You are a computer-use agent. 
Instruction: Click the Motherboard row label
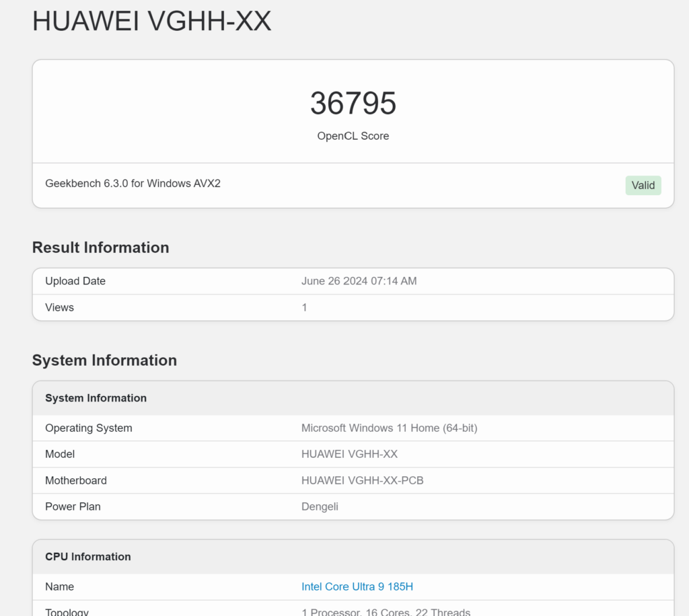pyautogui.click(x=75, y=480)
